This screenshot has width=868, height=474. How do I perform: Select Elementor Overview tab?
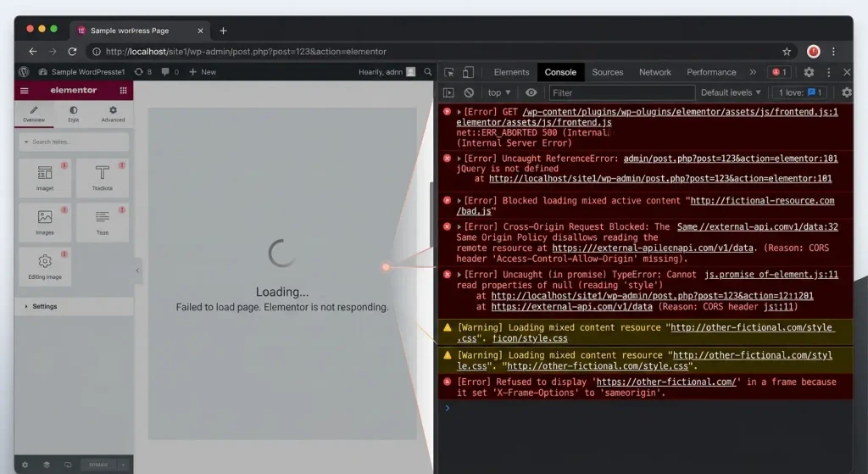[x=34, y=114]
